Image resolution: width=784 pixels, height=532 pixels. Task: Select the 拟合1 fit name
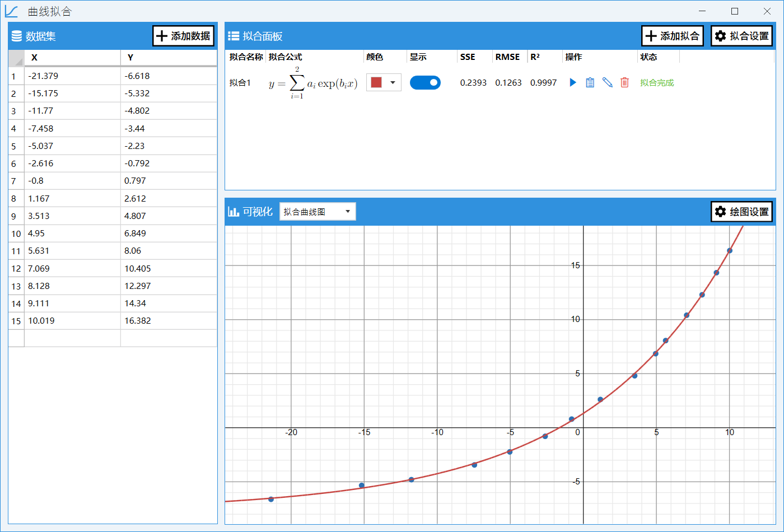pos(240,82)
